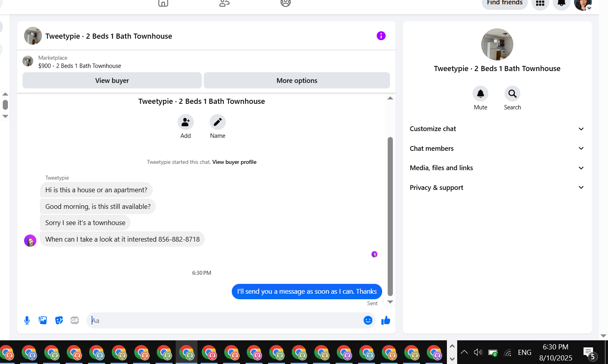608x364 pixels.
Task: Click View buyer button
Action: (x=112, y=81)
